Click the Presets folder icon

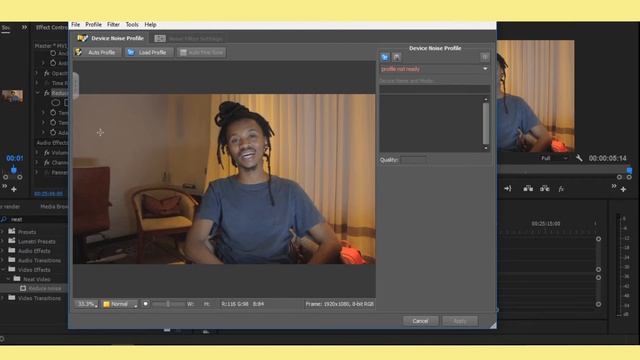click(x=12, y=231)
